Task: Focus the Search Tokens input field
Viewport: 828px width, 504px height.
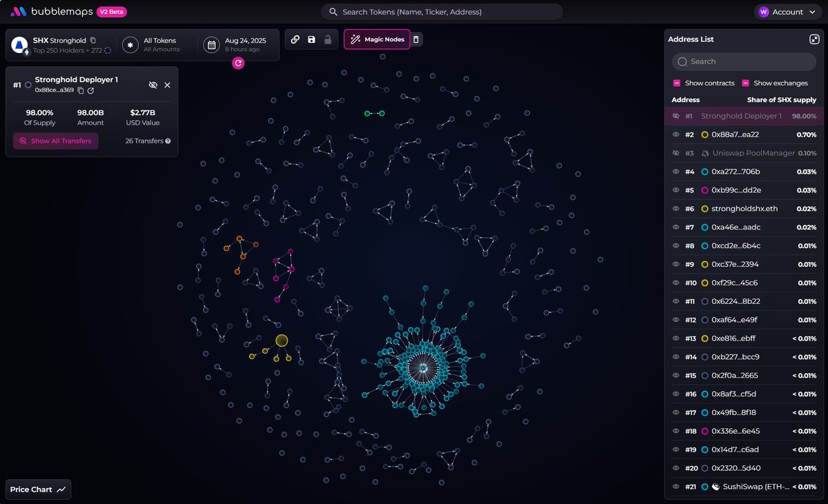Action: pyautogui.click(x=442, y=12)
